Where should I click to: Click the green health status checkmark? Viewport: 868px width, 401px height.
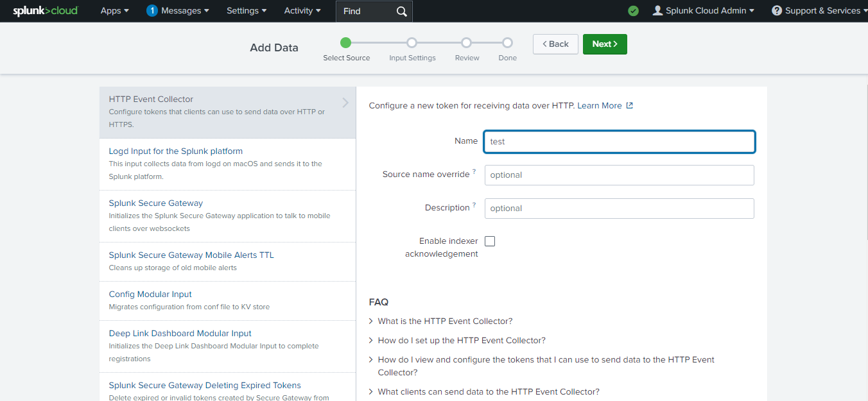tap(633, 11)
